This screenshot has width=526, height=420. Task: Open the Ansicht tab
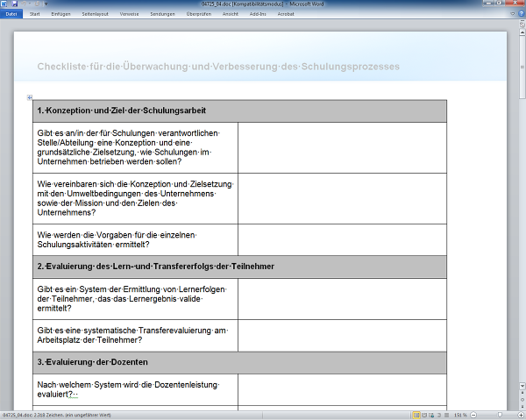231,15
